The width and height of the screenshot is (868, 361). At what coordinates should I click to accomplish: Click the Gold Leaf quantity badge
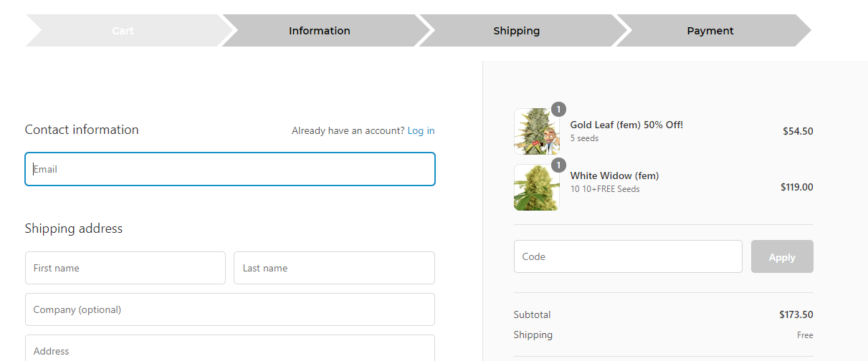[558, 109]
